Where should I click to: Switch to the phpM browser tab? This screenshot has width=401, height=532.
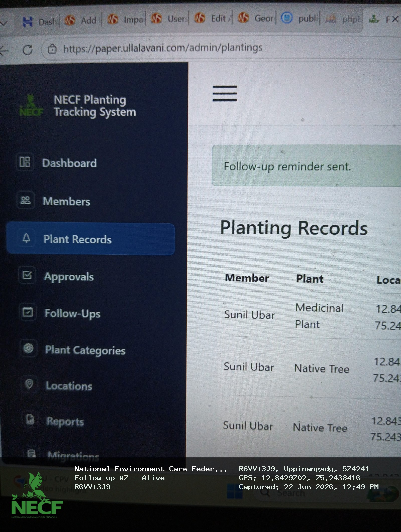coord(343,18)
